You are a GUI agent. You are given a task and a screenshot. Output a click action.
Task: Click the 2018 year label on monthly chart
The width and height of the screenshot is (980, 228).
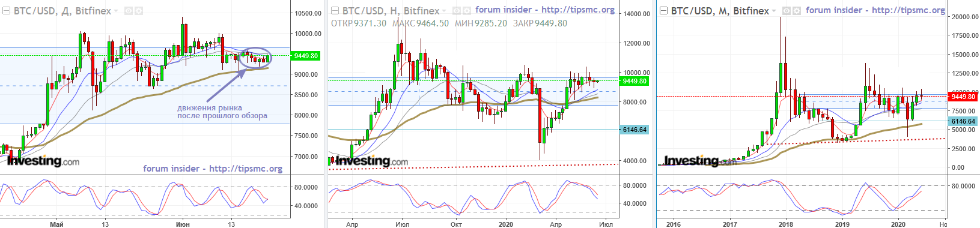(x=785, y=224)
